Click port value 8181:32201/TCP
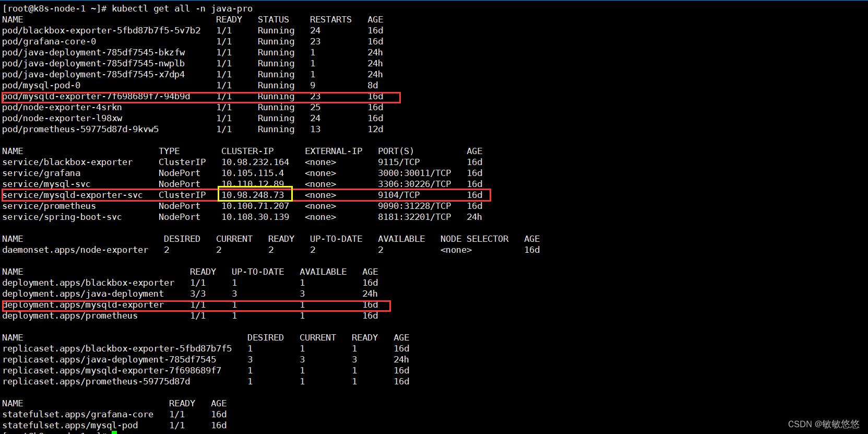Viewport: 868px width, 434px height. click(414, 217)
